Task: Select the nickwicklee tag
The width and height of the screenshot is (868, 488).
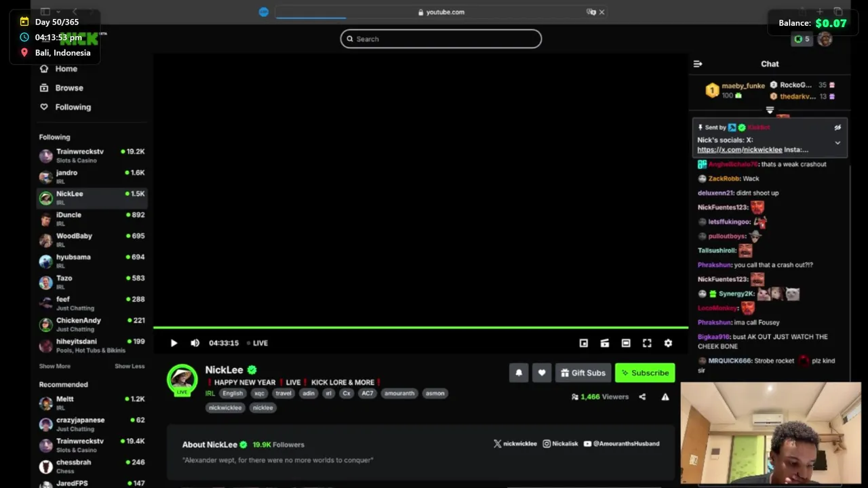Action: click(x=225, y=407)
